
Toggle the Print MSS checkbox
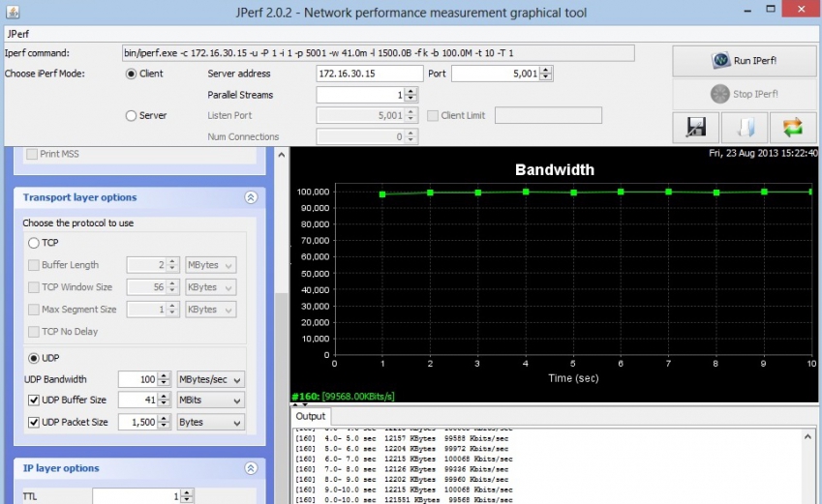pyautogui.click(x=32, y=154)
